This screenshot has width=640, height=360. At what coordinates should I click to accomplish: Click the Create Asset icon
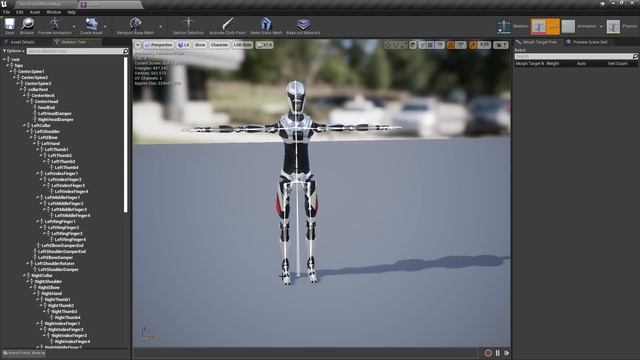coord(91,24)
